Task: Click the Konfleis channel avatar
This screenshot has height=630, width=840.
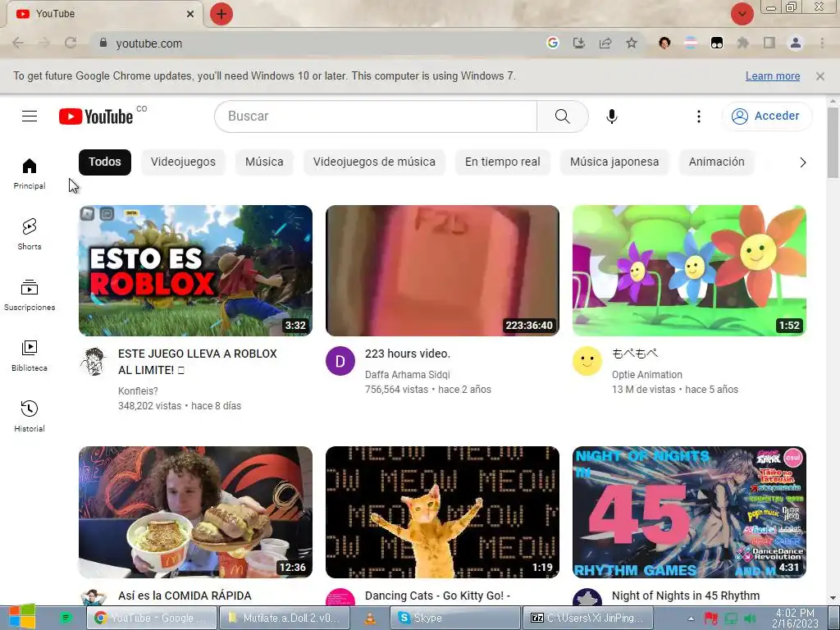Action: pyautogui.click(x=94, y=361)
